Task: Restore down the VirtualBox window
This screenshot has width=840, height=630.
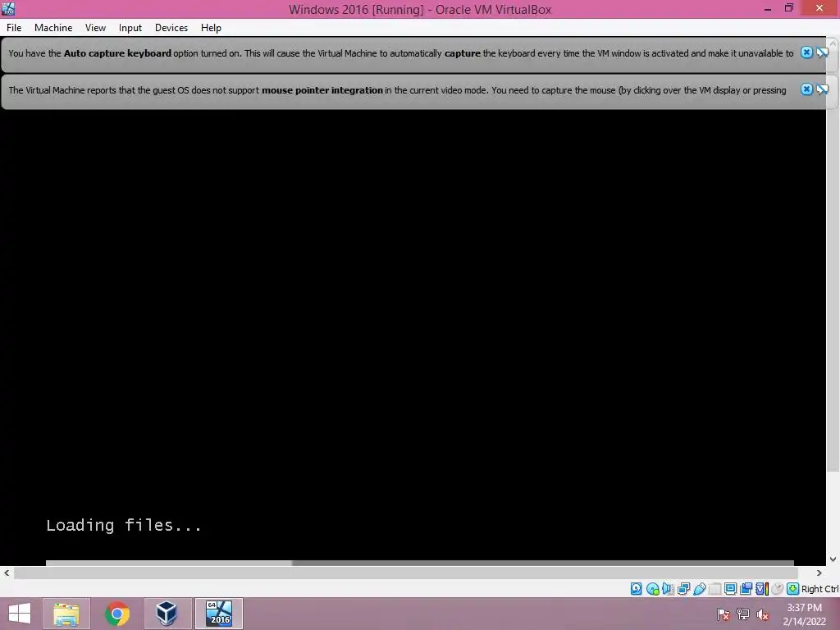Action: coord(789,8)
